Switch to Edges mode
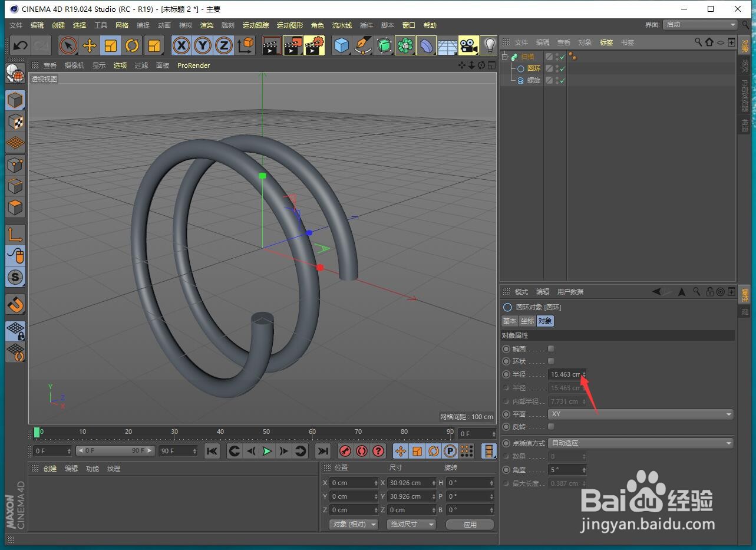This screenshot has height=550, width=756. point(15,186)
